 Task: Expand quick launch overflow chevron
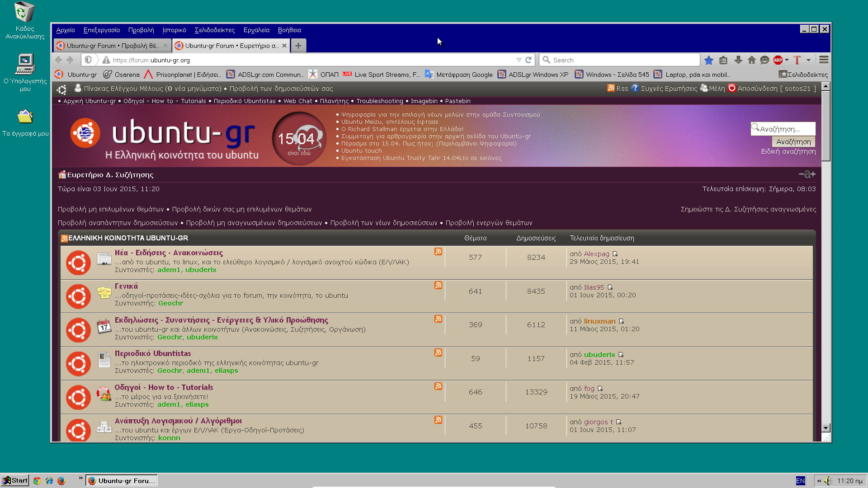80,478
